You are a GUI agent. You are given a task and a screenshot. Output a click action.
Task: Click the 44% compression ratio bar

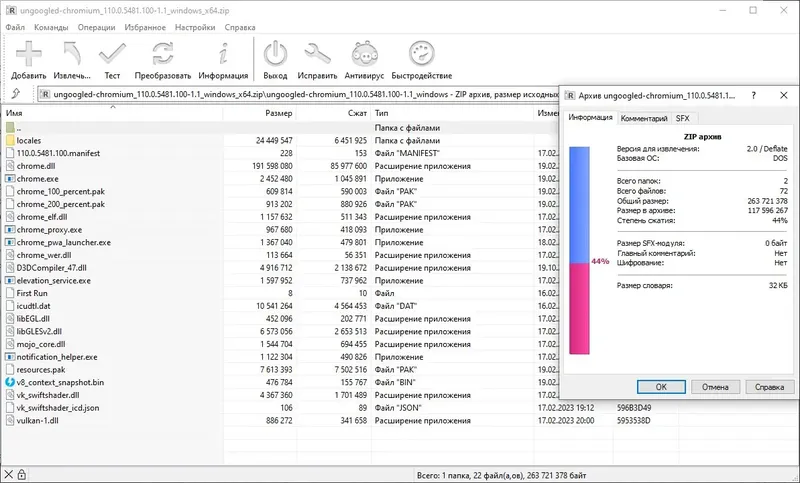[x=579, y=250]
